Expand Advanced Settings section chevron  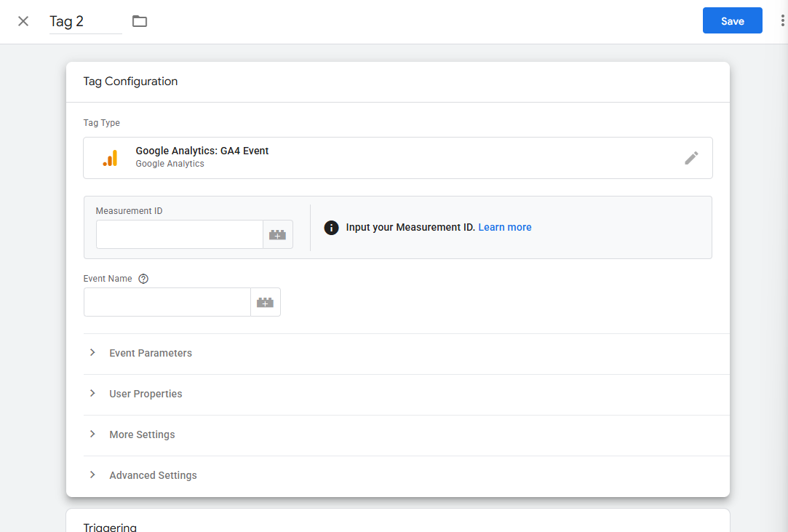(92, 475)
